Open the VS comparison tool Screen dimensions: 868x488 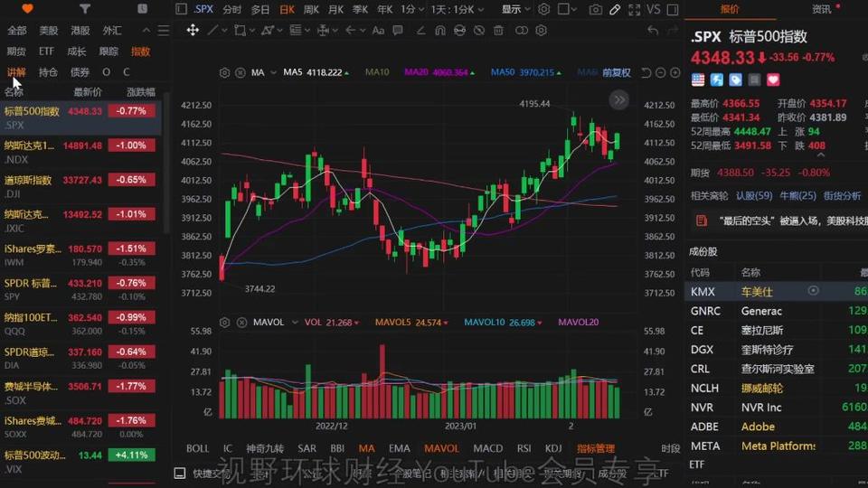[654, 9]
